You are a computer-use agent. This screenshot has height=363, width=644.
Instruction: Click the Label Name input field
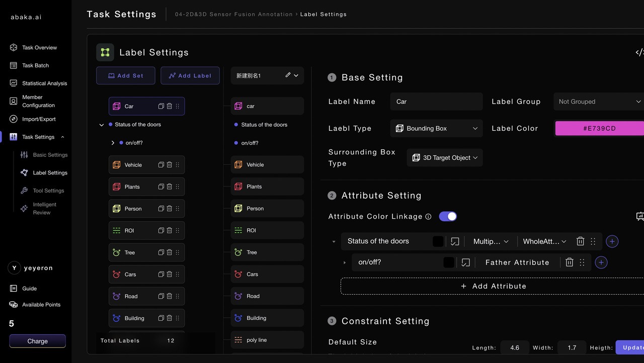(436, 102)
